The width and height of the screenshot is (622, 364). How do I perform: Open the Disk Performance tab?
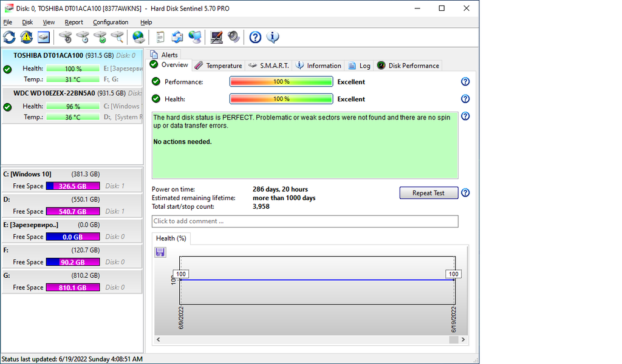[408, 66]
